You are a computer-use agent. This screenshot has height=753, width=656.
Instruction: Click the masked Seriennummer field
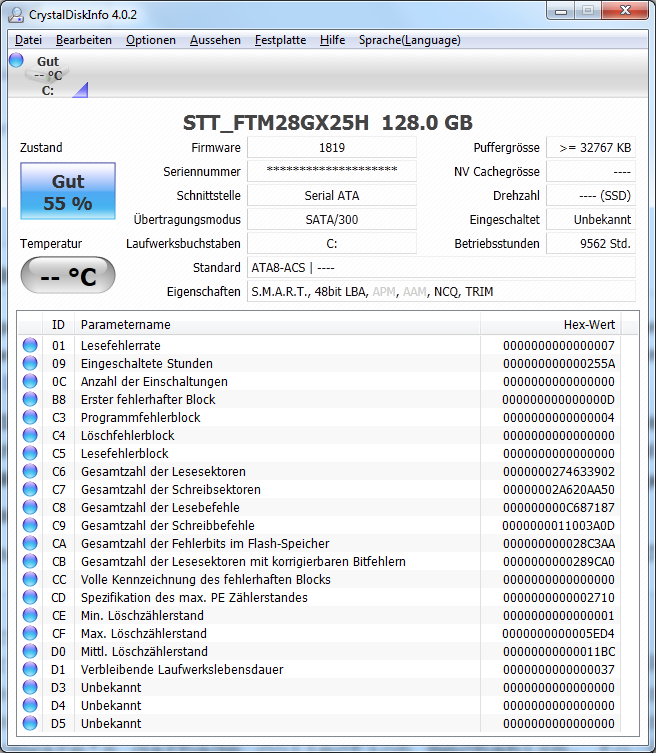point(332,171)
